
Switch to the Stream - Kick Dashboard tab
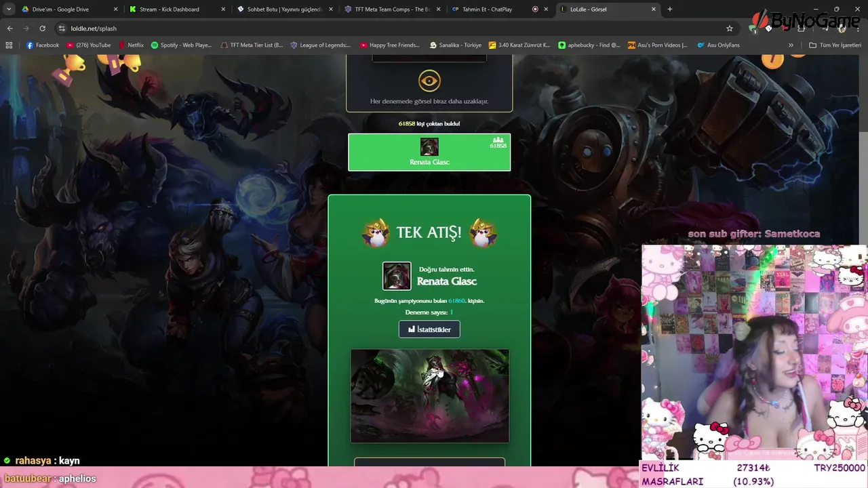pos(170,9)
